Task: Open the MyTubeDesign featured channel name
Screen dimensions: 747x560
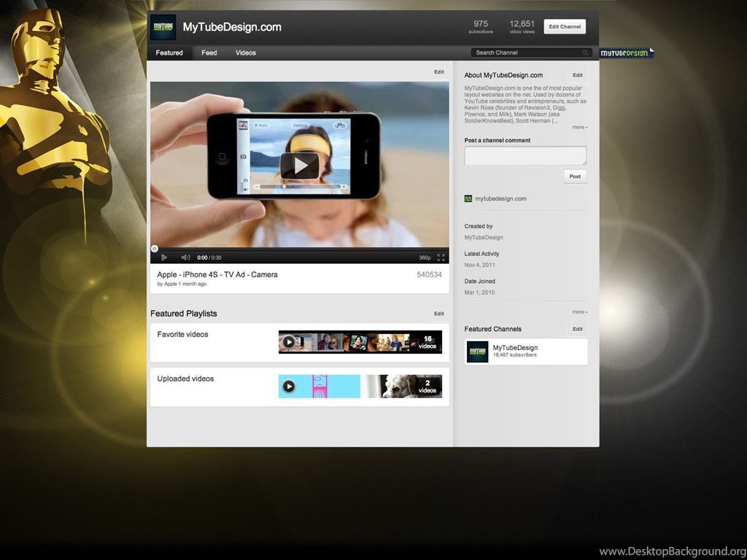Action: click(515, 348)
